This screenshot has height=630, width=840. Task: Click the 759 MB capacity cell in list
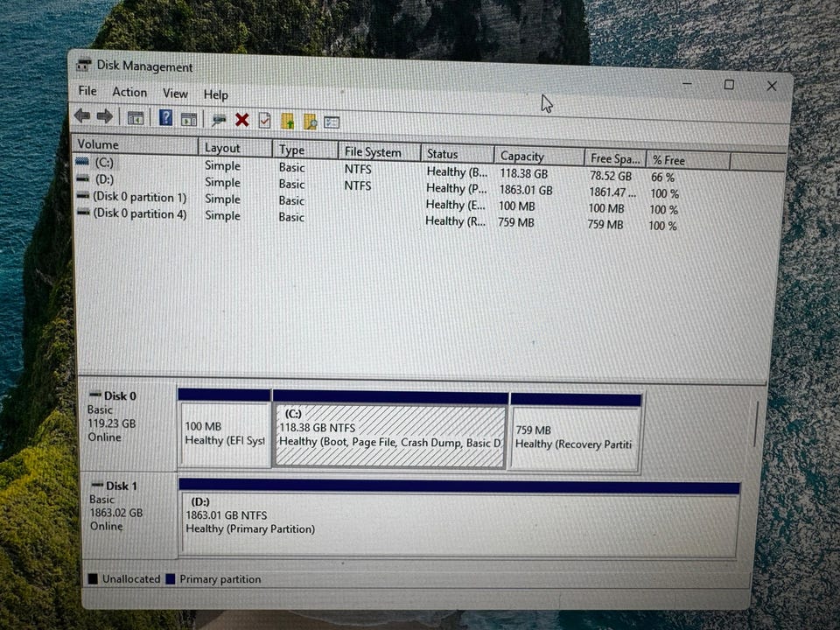pyautogui.click(x=516, y=222)
